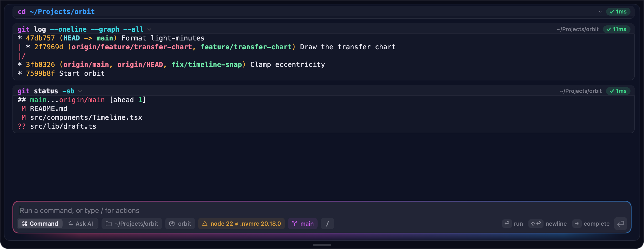The image size is (644, 249).
Task: Switch to Ask AI mode
Action: coord(81,224)
